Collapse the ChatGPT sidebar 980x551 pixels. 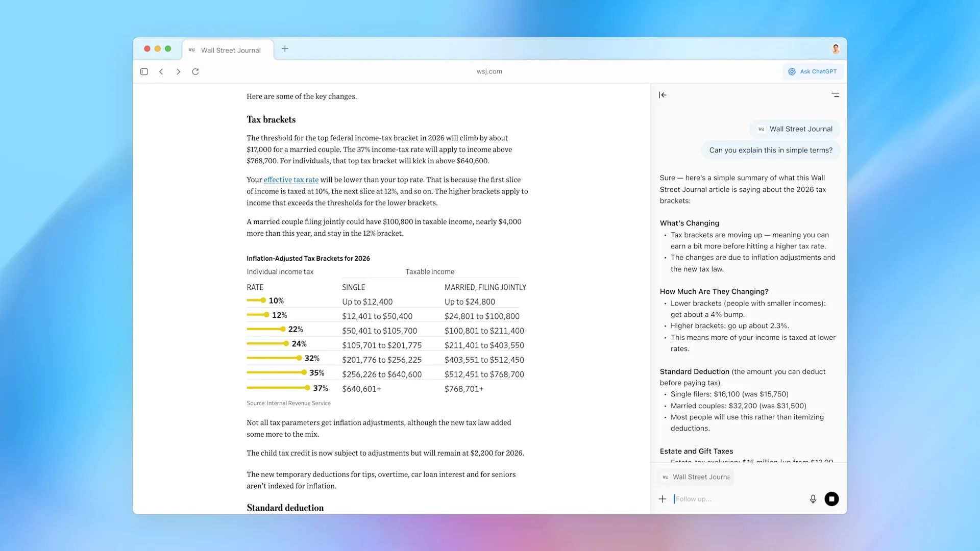point(663,95)
